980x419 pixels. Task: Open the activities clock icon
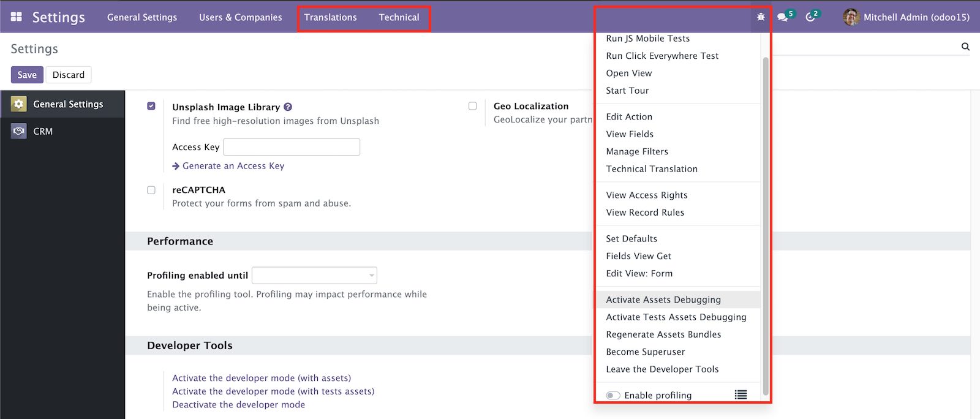[x=810, y=17]
